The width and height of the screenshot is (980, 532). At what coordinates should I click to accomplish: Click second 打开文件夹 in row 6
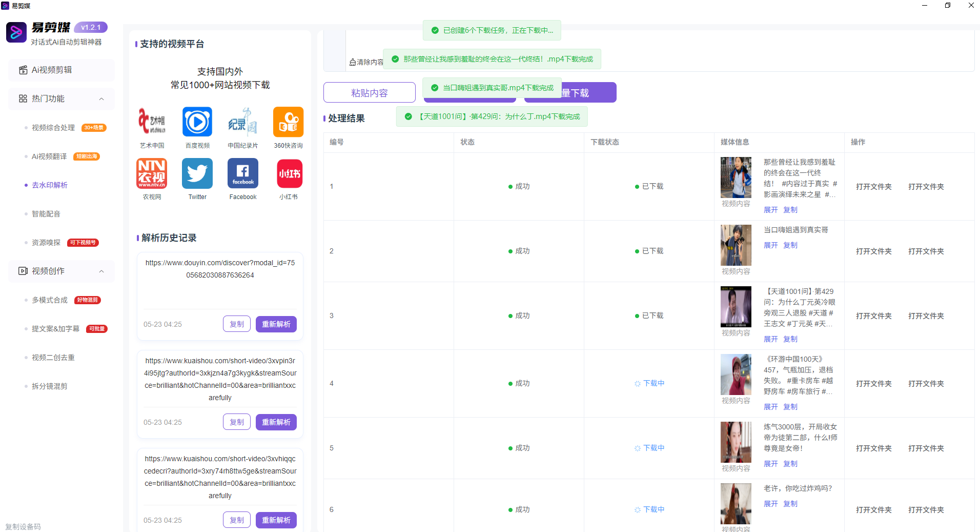[x=926, y=510]
